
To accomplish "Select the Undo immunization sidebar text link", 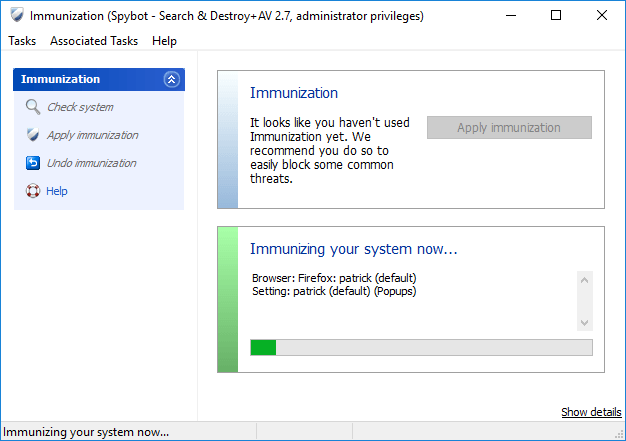I will (91, 163).
